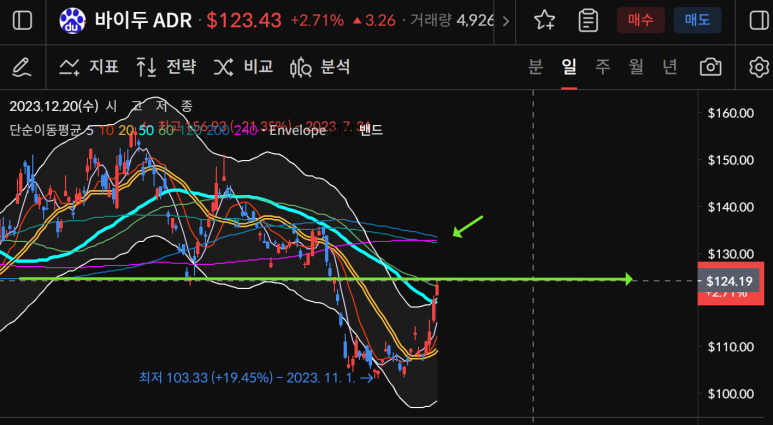Click the ▲3.26 price change value
Image resolution: width=773 pixels, height=425 pixels.
tap(374, 21)
